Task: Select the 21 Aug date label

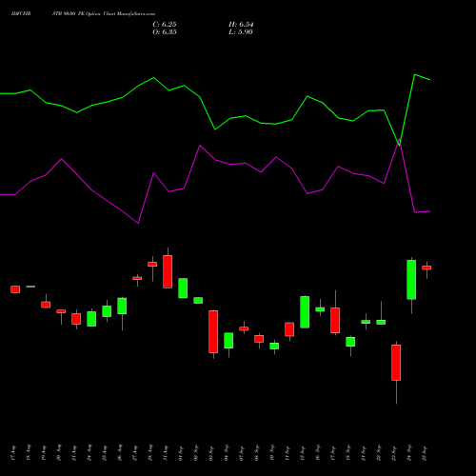Action: [74, 453]
